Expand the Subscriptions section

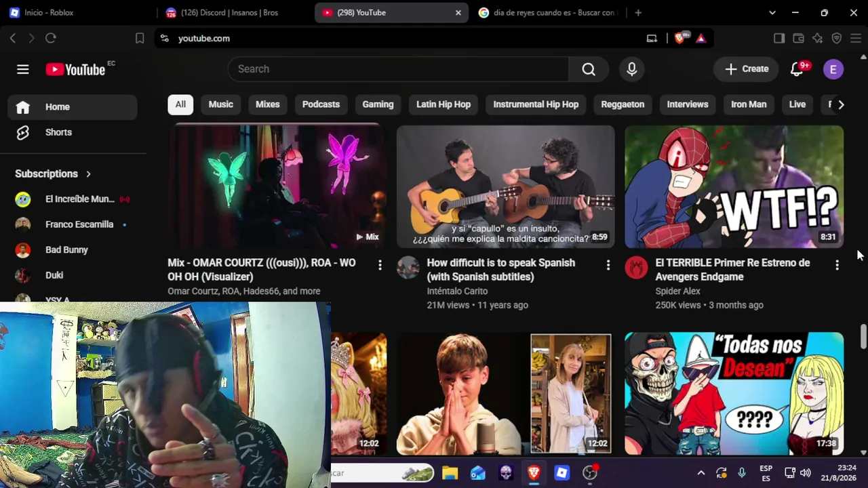point(54,174)
